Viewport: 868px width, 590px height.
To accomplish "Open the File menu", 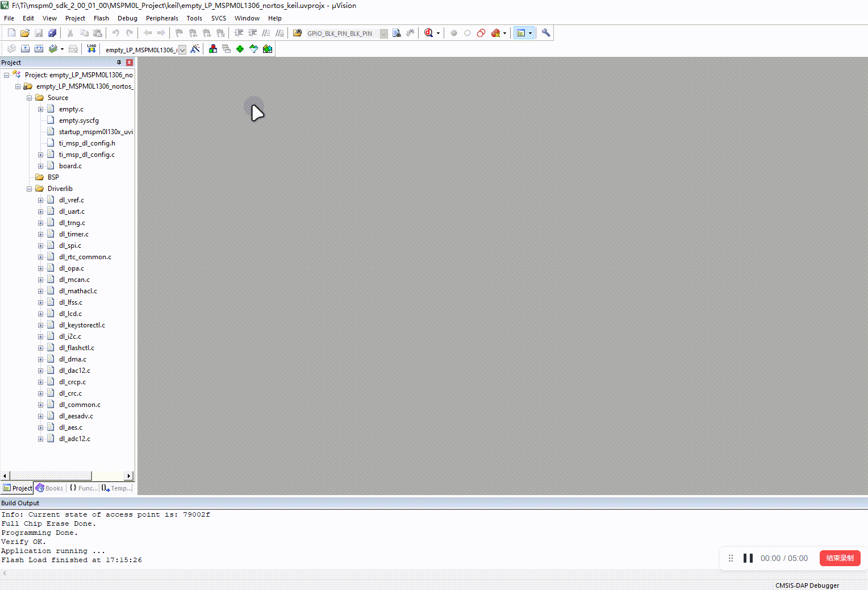I will tap(9, 18).
